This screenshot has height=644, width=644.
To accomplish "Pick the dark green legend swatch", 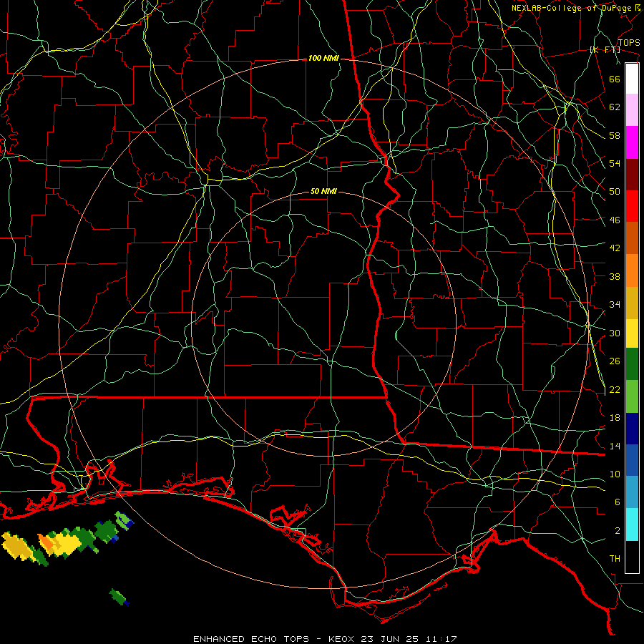I will pos(632,364).
